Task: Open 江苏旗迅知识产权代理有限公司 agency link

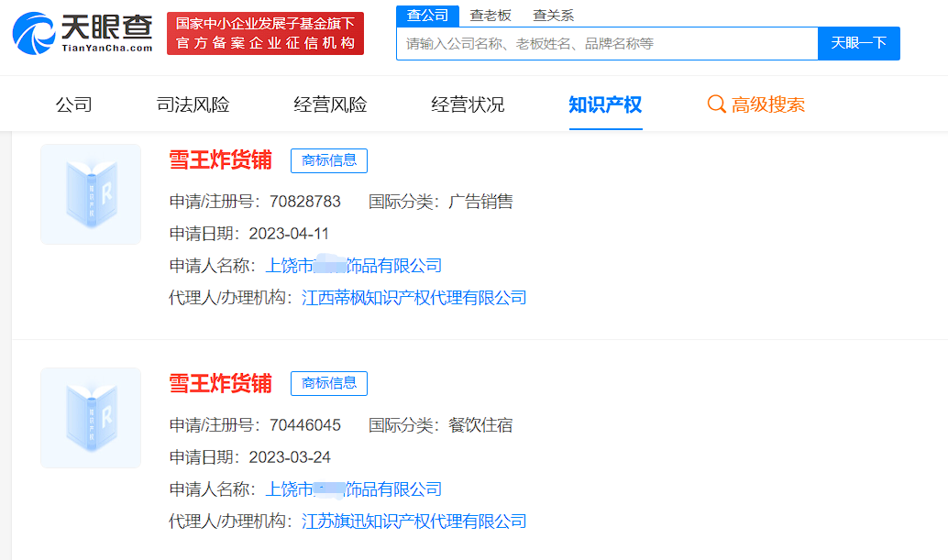Action: pyautogui.click(x=414, y=522)
